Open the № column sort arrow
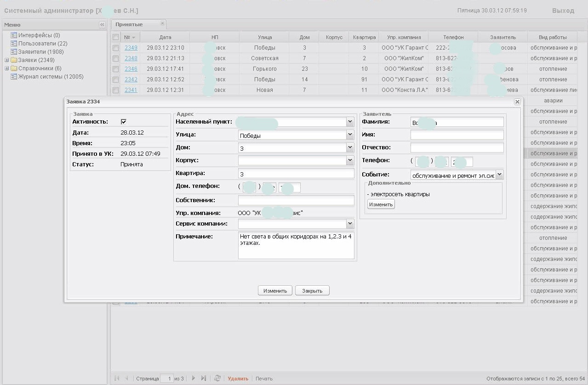Image resolution: width=588 pixels, height=385 pixels. point(134,37)
